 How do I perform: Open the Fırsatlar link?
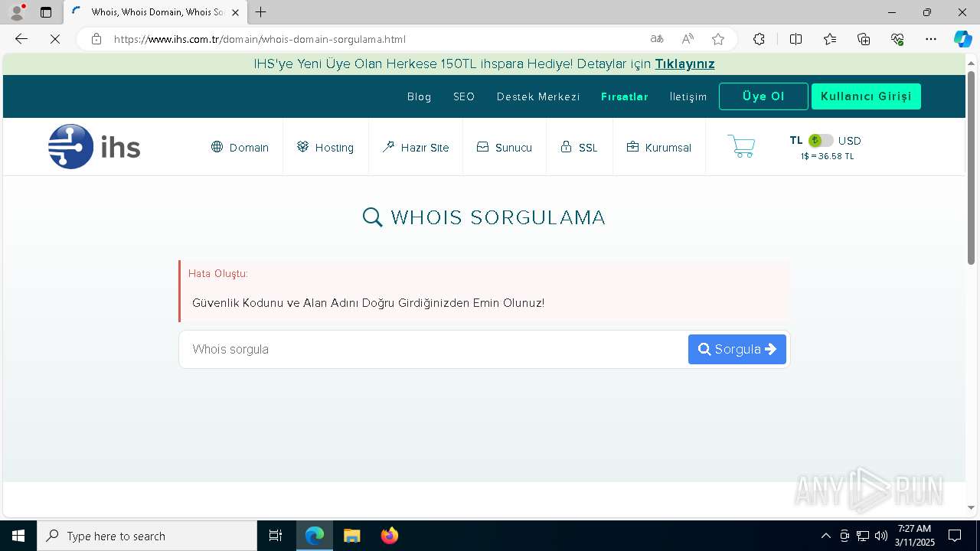(625, 96)
